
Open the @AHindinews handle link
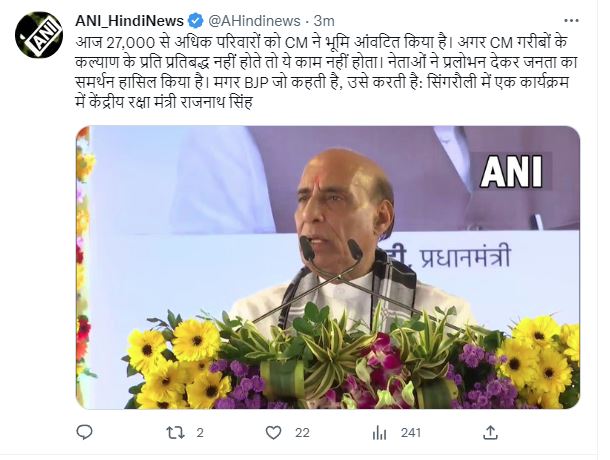tap(255, 21)
